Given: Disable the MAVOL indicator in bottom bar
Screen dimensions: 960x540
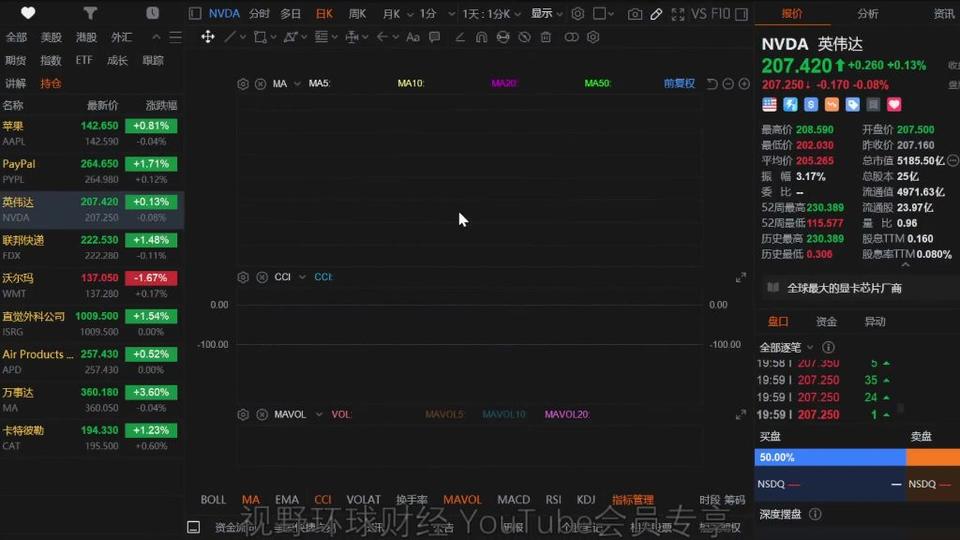Looking at the screenshot, I should coord(462,500).
